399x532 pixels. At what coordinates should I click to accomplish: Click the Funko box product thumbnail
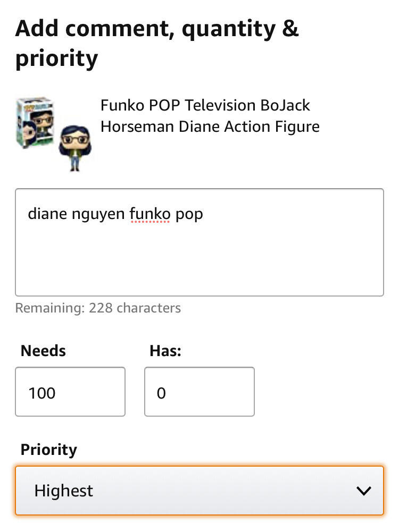[x=35, y=123]
